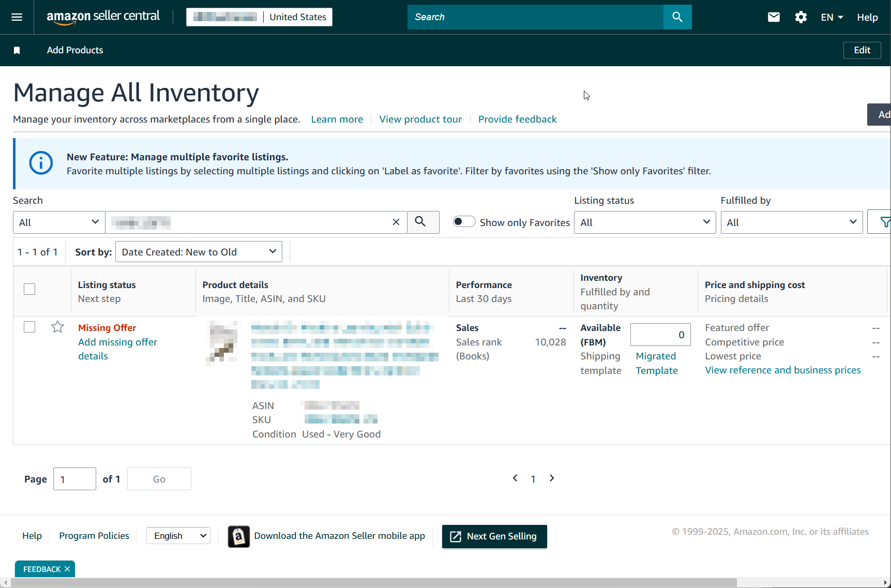Image resolution: width=891 pixels, height=588 pixels.
Task: Click the bookmark icon beside Add Products
Action: point(17,50)
